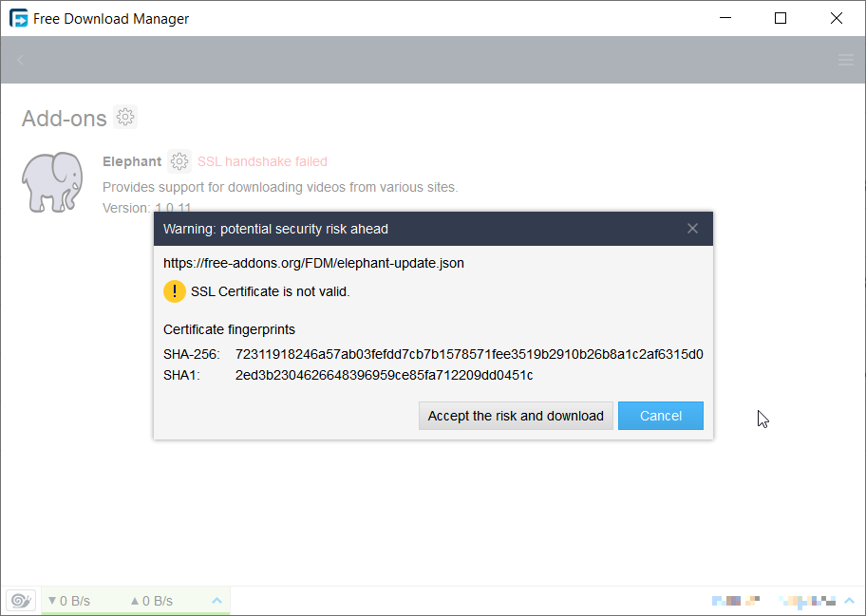Image resolution: width=866 pixels, height=616 pixels.
Task: Open the Add-ons settings gear
Action: (x=125, y=117)
